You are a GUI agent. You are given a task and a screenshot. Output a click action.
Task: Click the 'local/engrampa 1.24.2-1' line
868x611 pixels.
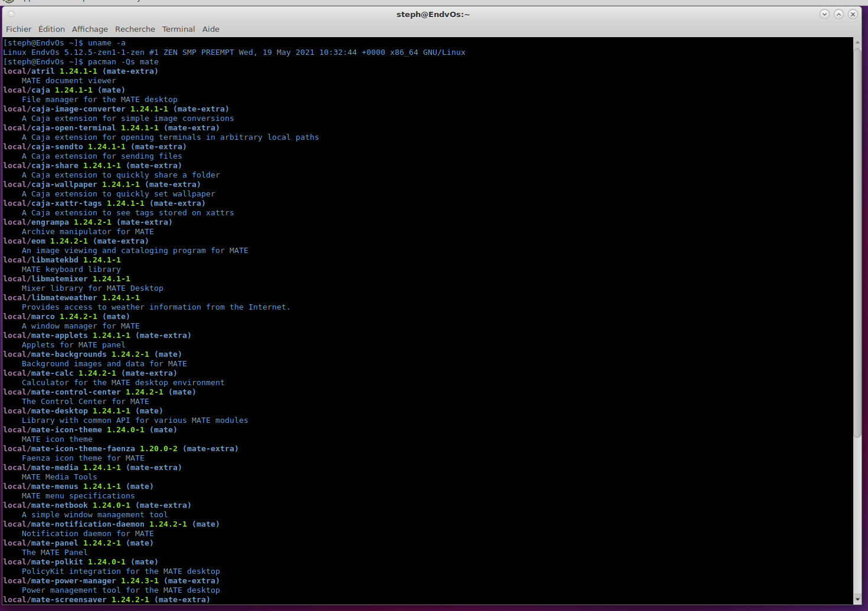[87, 222]
